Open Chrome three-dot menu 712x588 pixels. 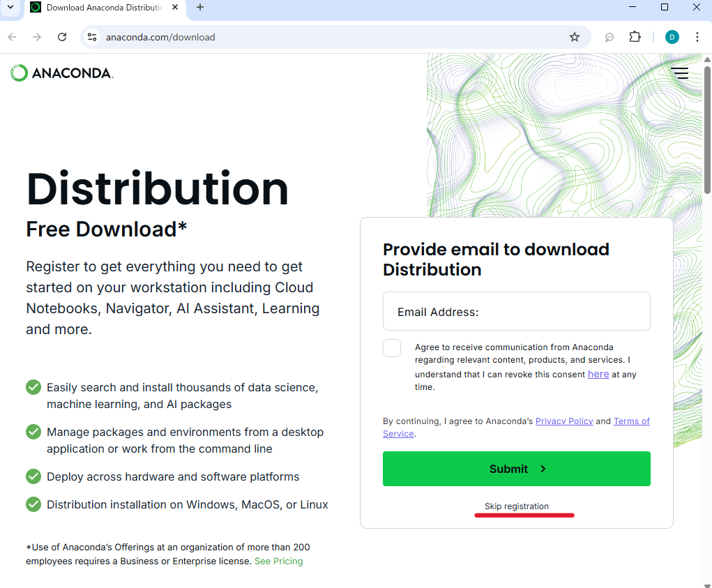pyautogui.click(x=697, y=37)
